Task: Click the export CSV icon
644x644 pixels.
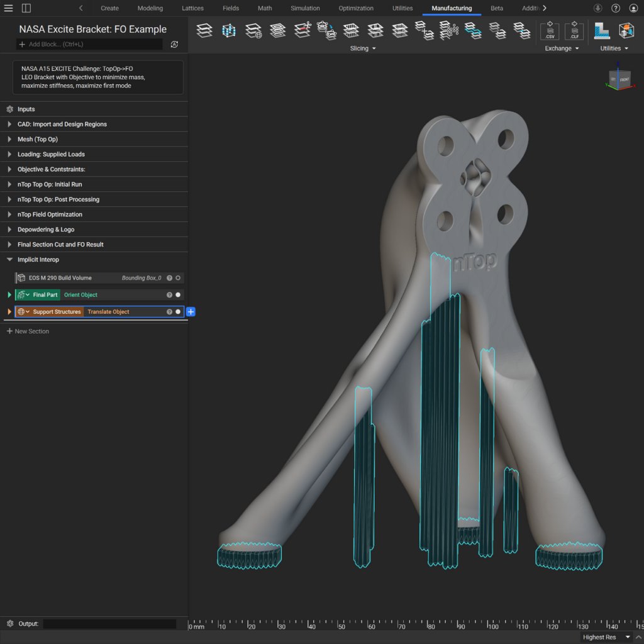Action: pyautogui.click(x=550, y=30)
